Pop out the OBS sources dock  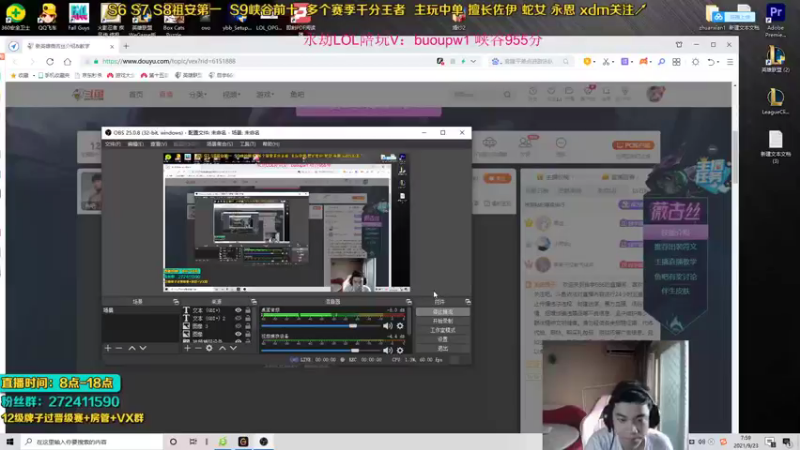click(x=254, y=302)
